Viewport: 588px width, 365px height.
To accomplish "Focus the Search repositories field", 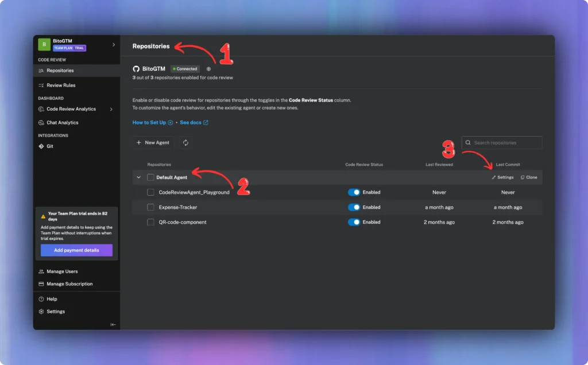I will (502, 143).
